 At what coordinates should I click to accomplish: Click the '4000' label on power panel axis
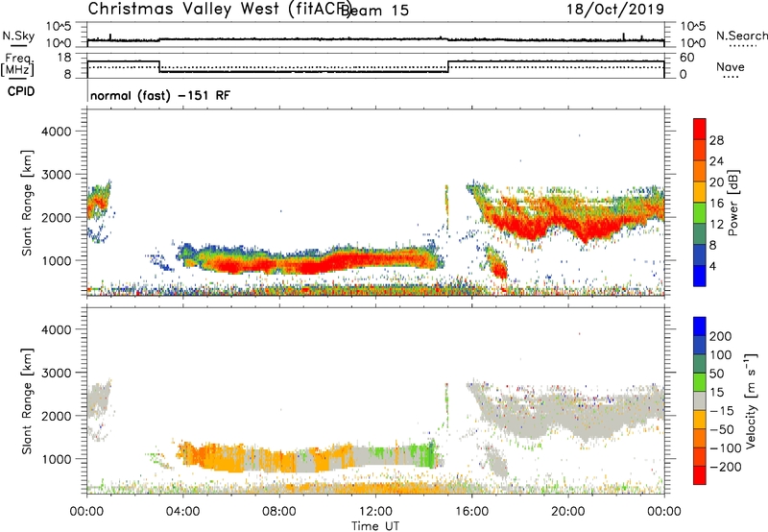[x=56, y=132]
